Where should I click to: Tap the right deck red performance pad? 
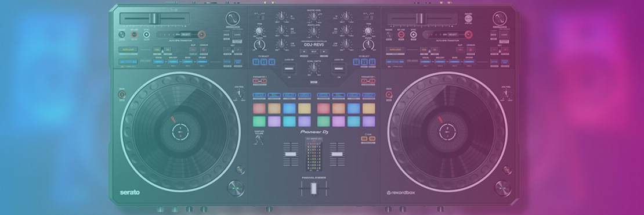pos(324,108)
